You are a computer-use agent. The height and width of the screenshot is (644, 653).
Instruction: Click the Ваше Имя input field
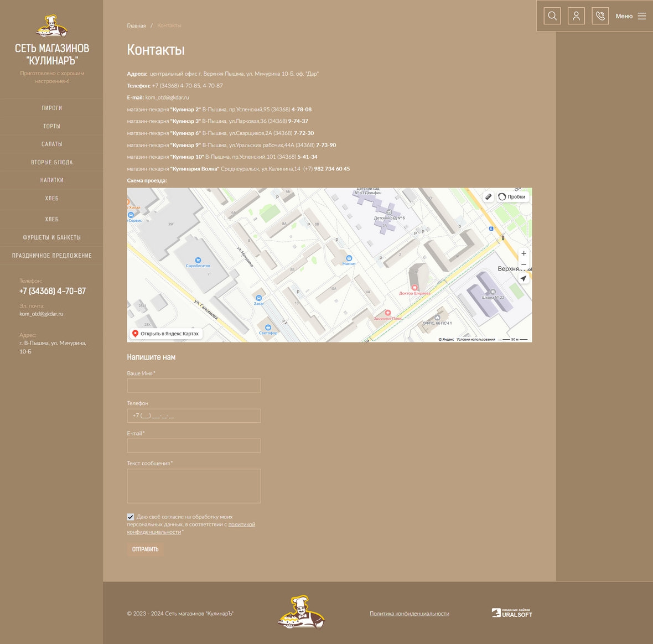coord(194,386)
